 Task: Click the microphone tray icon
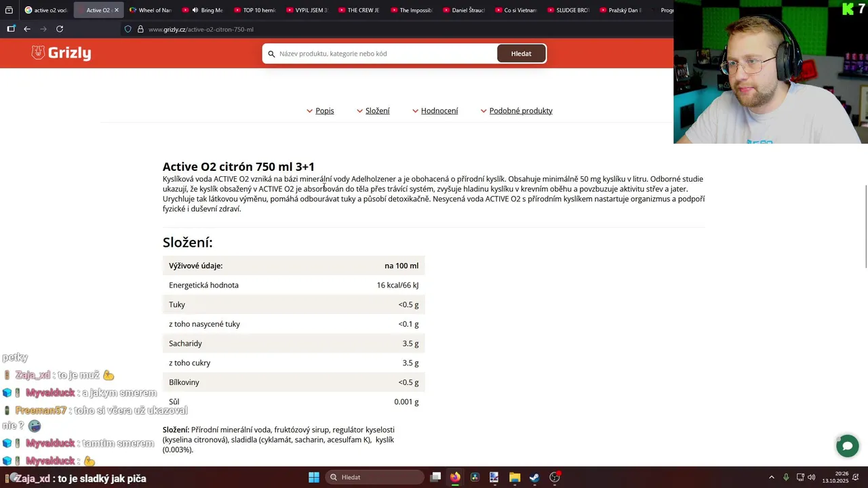(786, 477)
